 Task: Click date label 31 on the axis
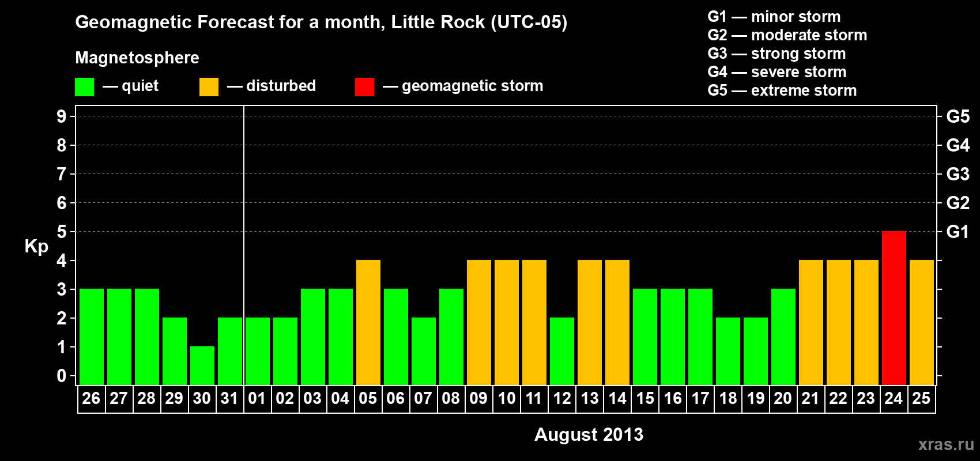pyautogui.click(x=229, y=398)
